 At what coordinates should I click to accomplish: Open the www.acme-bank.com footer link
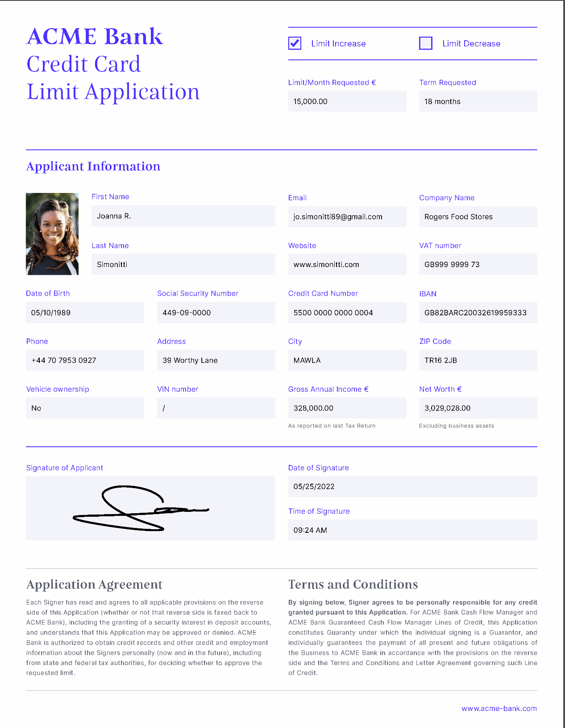click(x=499, y=708)
